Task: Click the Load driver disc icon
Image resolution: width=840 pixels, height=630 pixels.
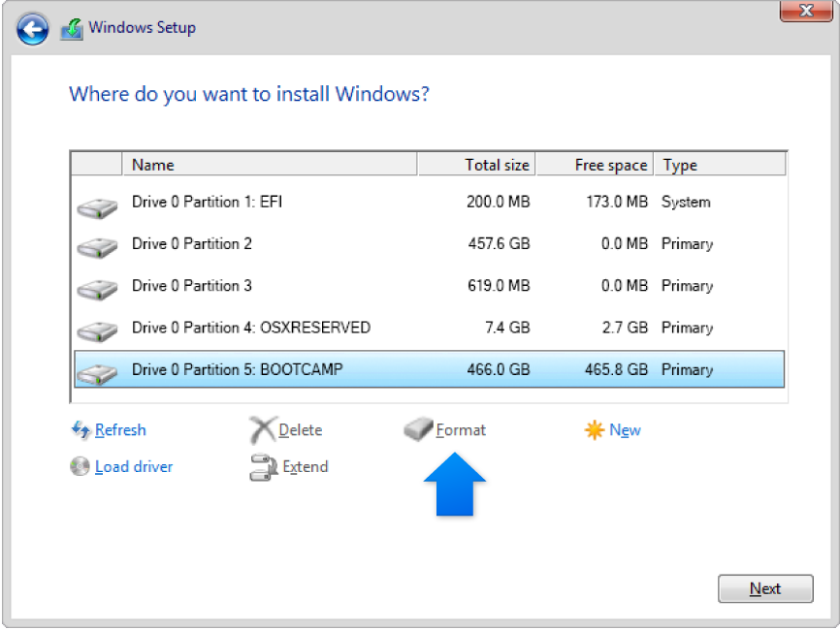Action: [80, 466]
